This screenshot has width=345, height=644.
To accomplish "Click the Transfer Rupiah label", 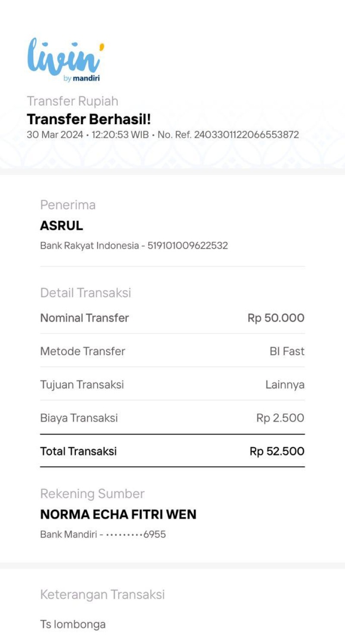I will pos(72,101).
